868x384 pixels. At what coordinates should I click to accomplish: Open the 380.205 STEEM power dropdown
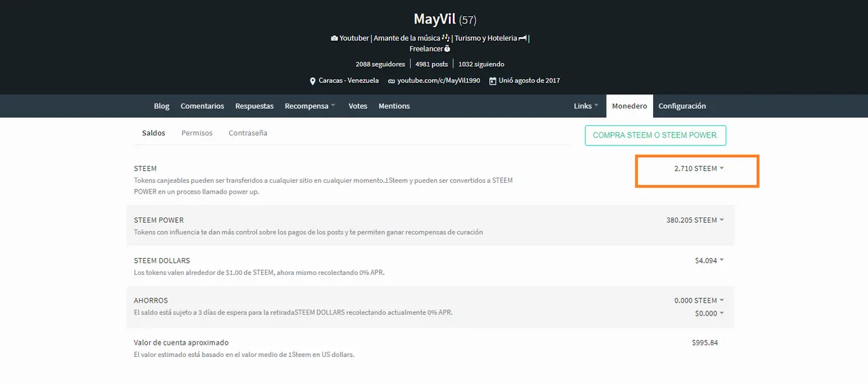(x=695, y=220)
